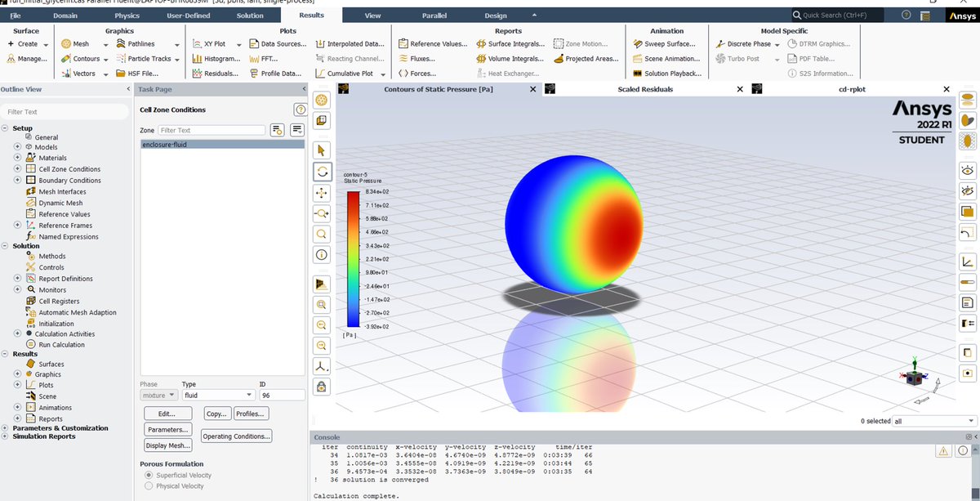Open the zone Type dropdown
Image resolution: width=980 pixels, height=501 pixels.
(218, 395)
